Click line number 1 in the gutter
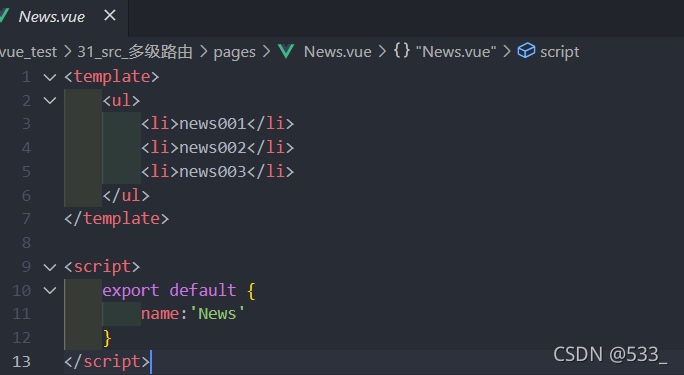 [x=26, y=77]
